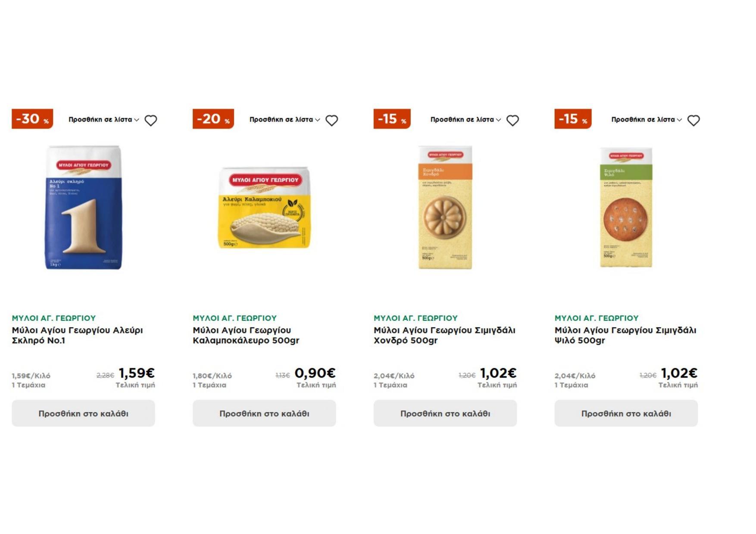Click heart icon for Καλαμποκάλευρο 500gr

[x=331, y=121]
